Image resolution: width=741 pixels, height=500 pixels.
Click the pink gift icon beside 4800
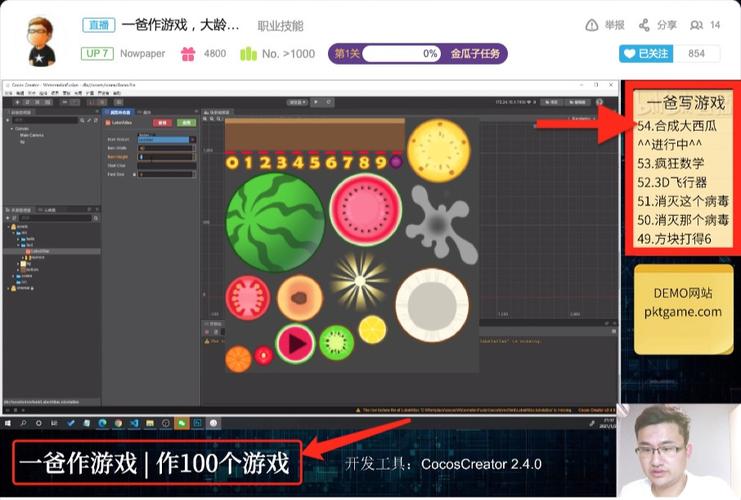[188, 54]
